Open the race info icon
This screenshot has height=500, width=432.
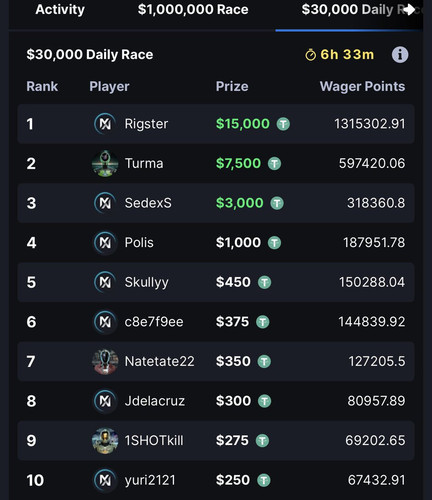(x=400, y=55)
